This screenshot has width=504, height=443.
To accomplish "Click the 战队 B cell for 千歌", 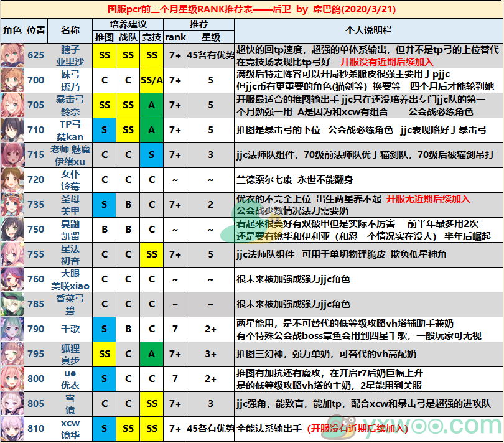I will 128,329.
